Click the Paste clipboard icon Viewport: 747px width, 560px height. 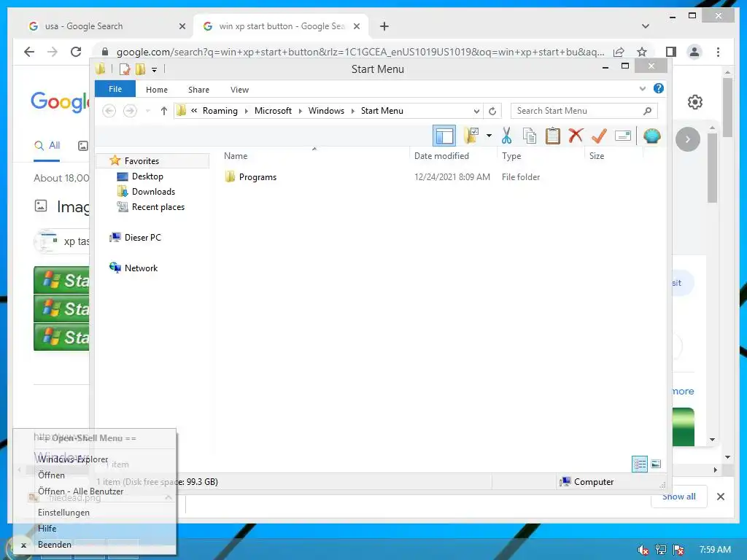tap(553, 136)
